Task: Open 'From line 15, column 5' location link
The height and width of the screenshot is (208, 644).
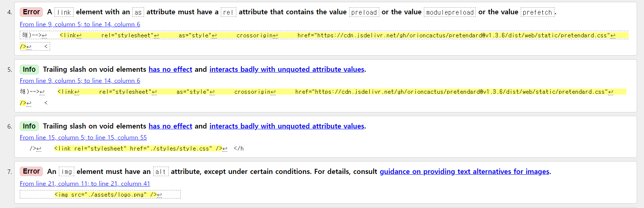Action: click(83, 137)
